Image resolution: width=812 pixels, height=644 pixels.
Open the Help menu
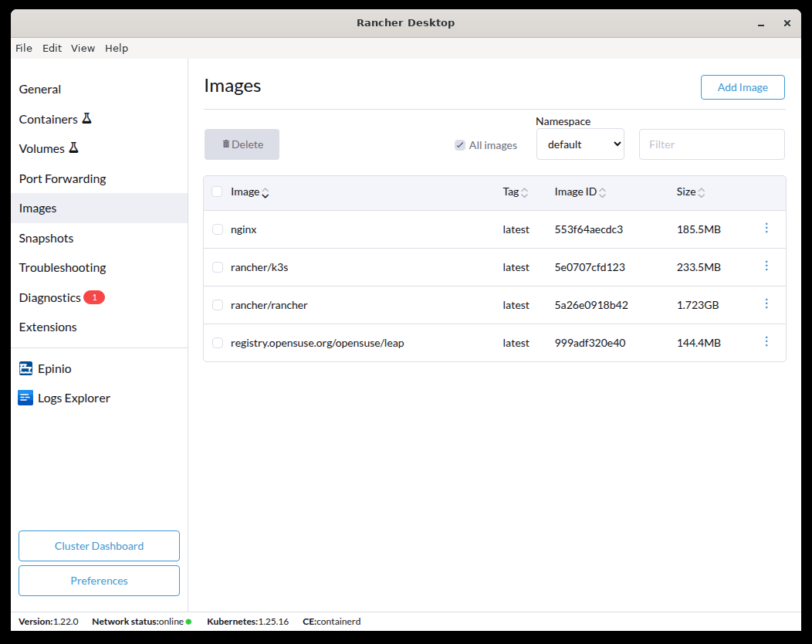(117, 48)
